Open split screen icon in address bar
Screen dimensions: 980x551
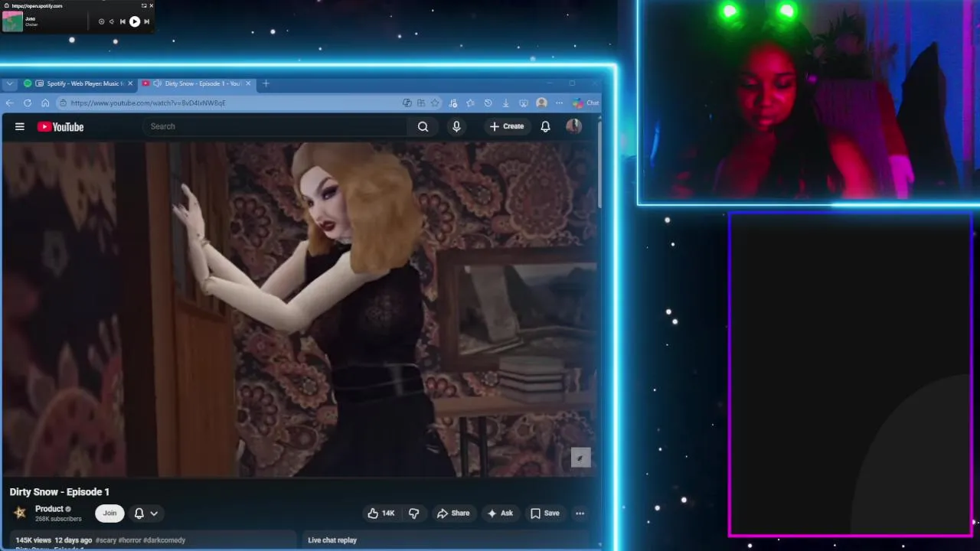(x=421, y=103)
